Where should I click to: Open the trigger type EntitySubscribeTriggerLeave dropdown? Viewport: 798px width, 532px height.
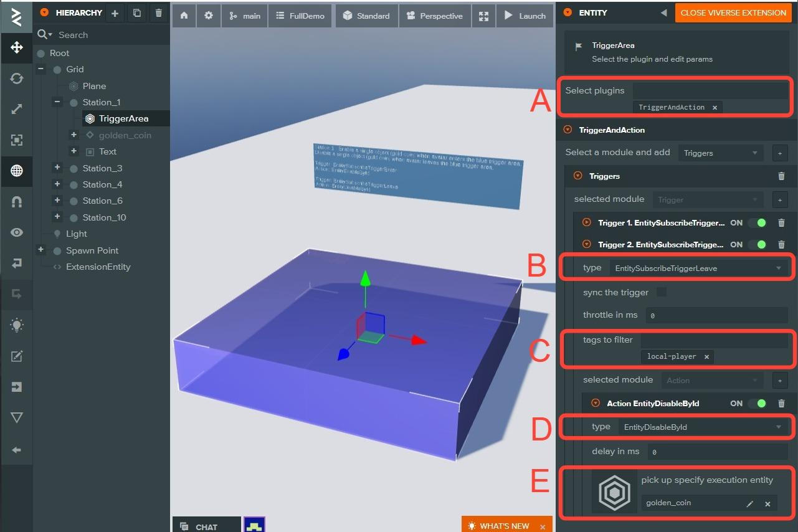pos(698,268)
